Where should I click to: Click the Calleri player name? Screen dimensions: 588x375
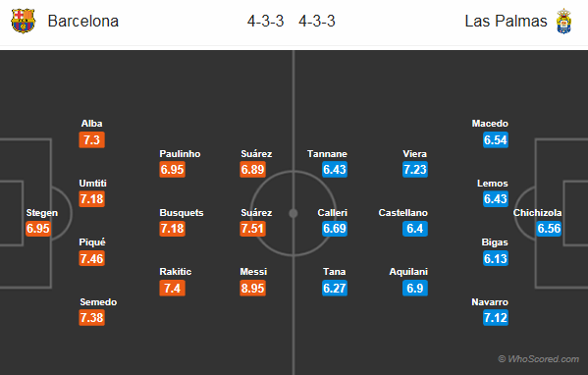click(332, 213)
